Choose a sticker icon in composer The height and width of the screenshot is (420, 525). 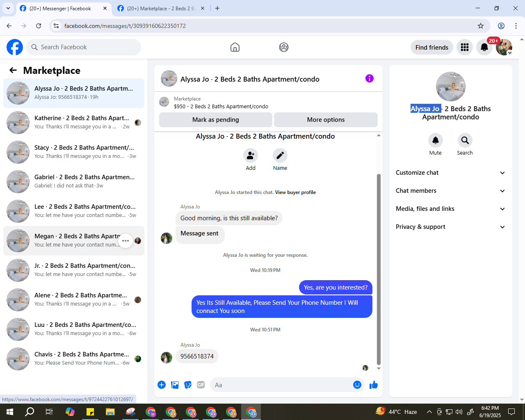point(188,385)
